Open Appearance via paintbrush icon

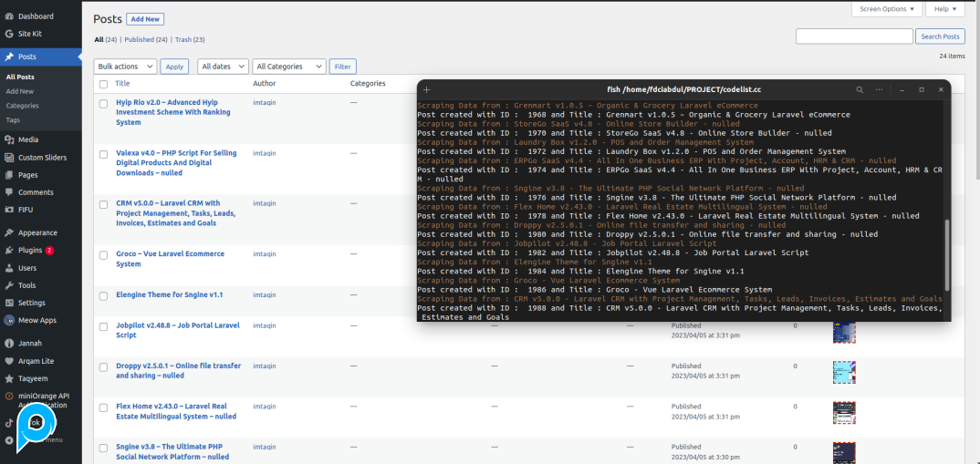[9, 232]
